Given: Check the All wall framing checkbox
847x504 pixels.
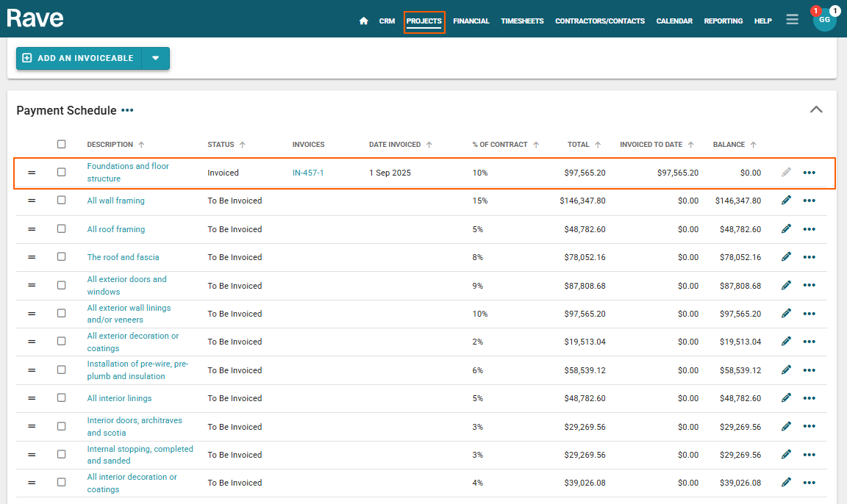Looking at the screenshot, I should (62, 200).
